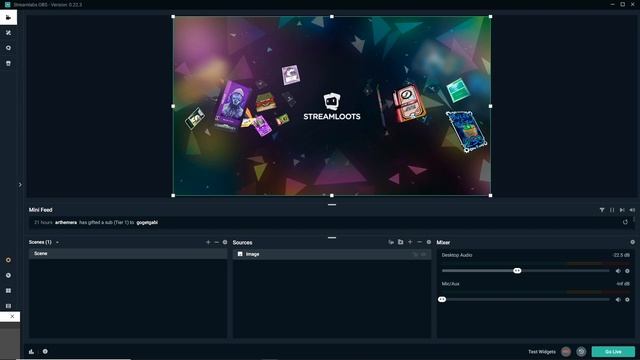The image size is (640, 360).
Task: Skip the current alert in Mini Feed
Action: [622, 210]
